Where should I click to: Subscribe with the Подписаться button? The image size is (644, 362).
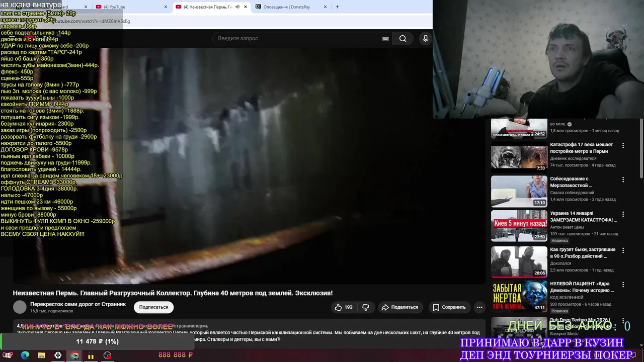click(x=153, y=307)
